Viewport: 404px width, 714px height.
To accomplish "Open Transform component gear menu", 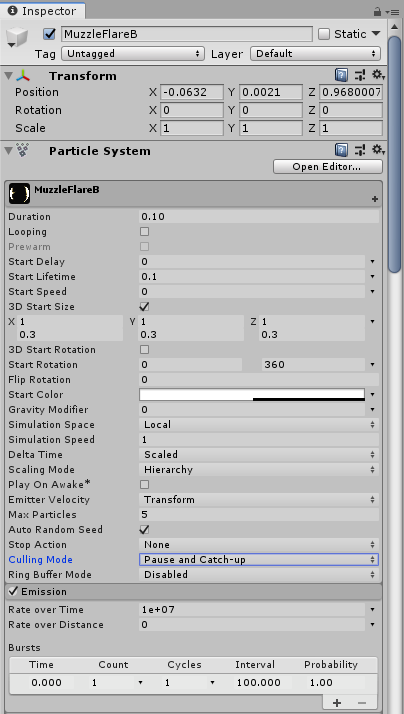I will coord(378,75).
